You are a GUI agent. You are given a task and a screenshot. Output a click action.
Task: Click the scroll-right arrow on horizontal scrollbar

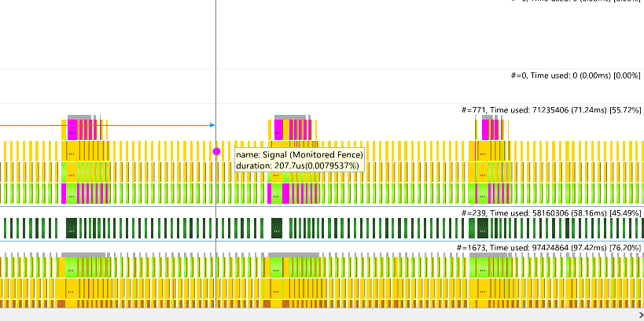(x=641, y=315)
